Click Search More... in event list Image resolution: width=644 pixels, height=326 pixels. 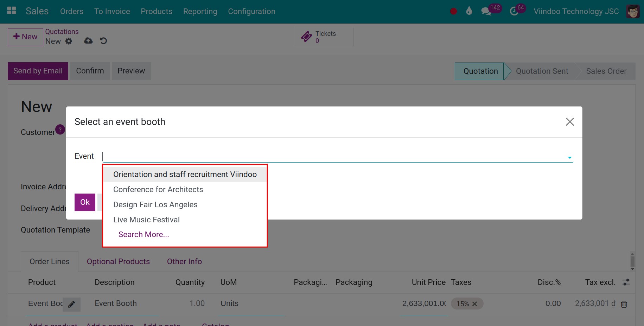[144, 235]
